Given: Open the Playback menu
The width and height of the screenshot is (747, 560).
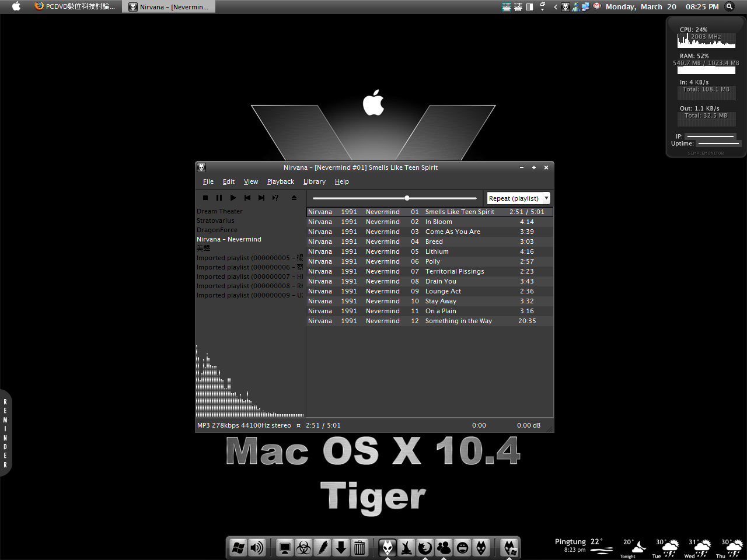Looking at the screenshot, I should 281,181.
